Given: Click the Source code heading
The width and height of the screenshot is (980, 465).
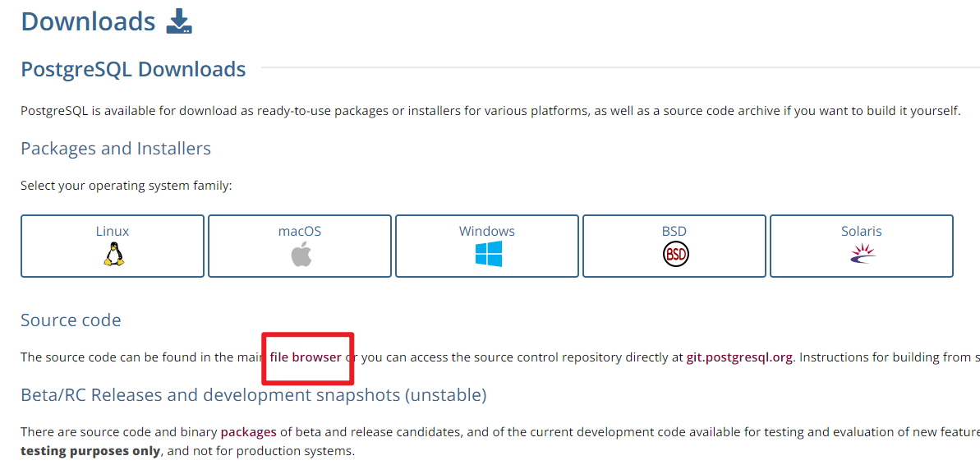Looking at the screenshot, I should [x=71, y=320].
